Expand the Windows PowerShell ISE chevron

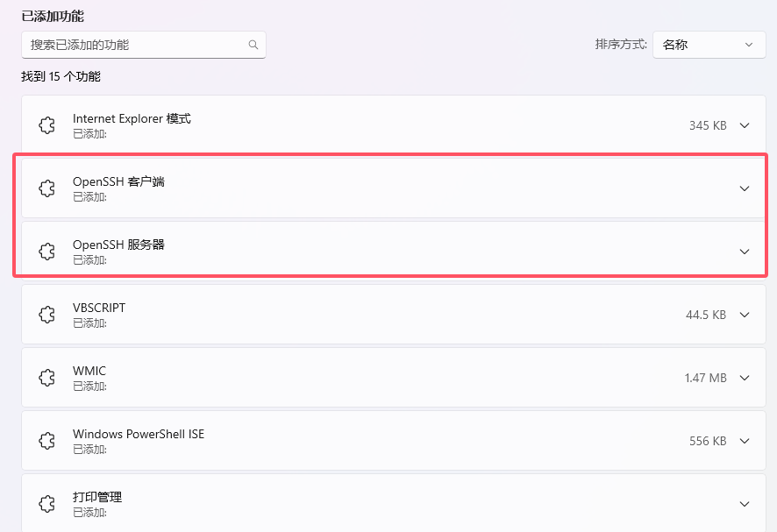point(745,441)
